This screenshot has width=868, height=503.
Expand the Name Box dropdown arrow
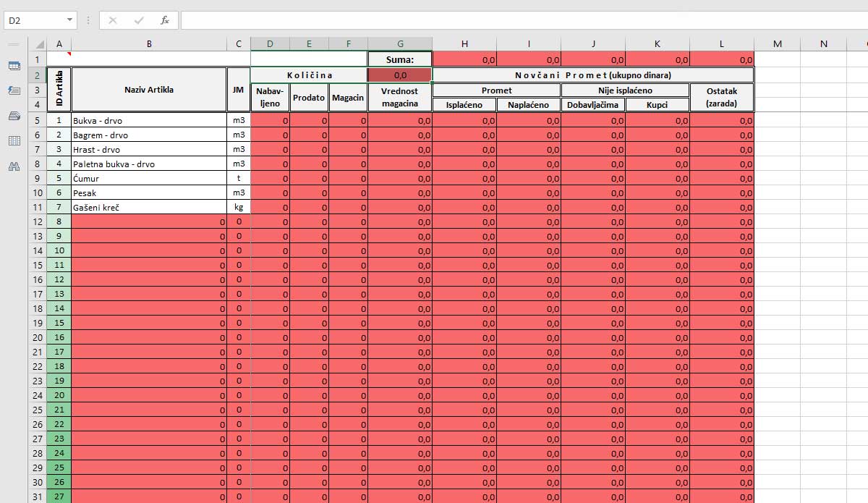(x=69, y=20)
